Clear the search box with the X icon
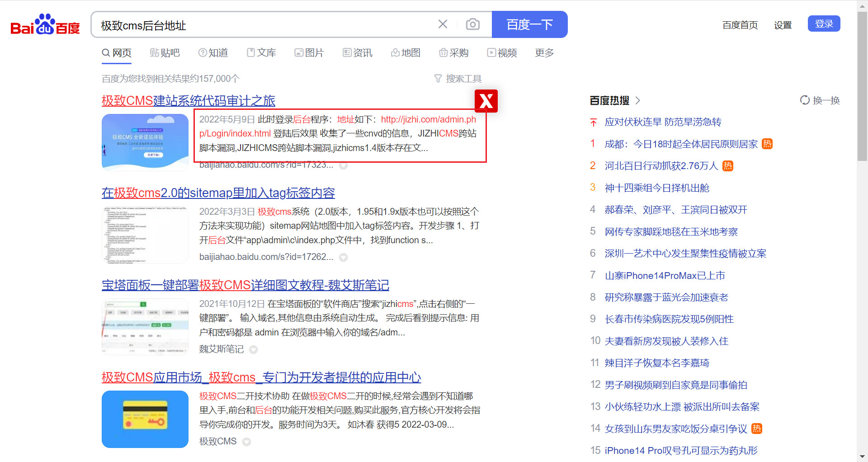This screenshot has width=868, height=462. pos(443,24)
